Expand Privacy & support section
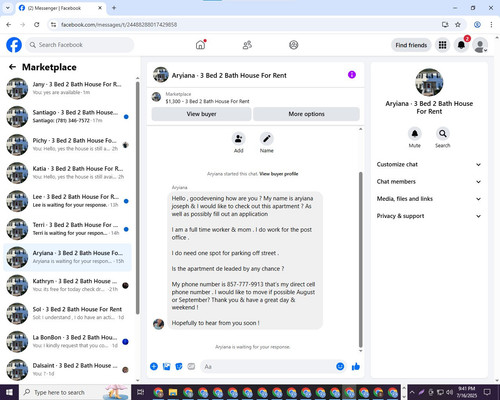 tap(429, 216)
